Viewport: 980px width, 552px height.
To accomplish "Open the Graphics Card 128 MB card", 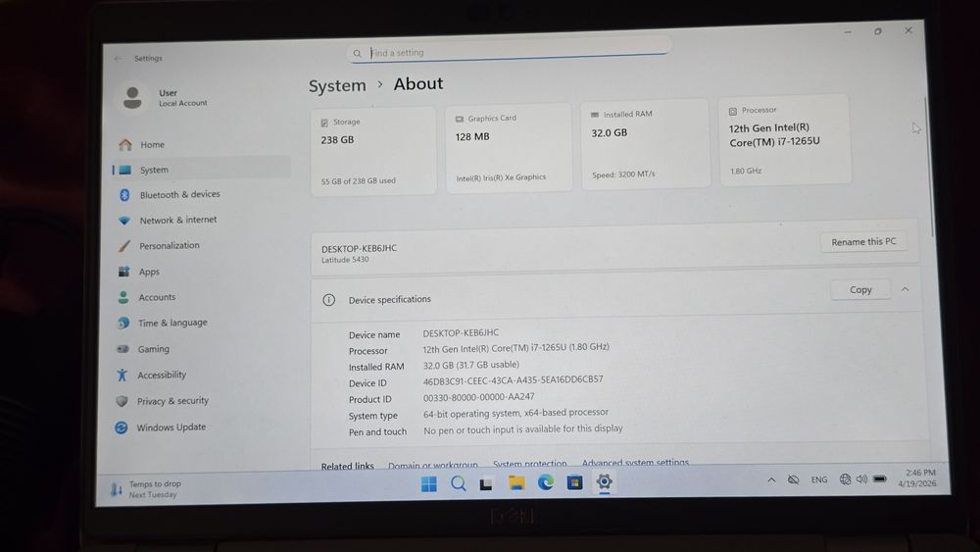I will pos(509,147).
